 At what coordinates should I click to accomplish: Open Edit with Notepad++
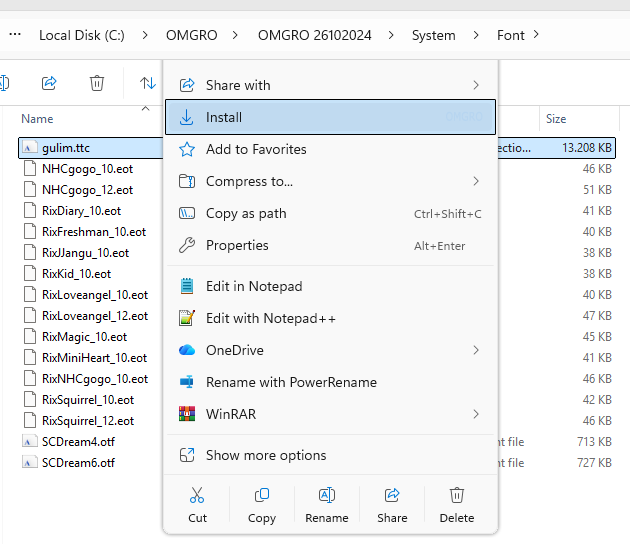pos(270,318)
